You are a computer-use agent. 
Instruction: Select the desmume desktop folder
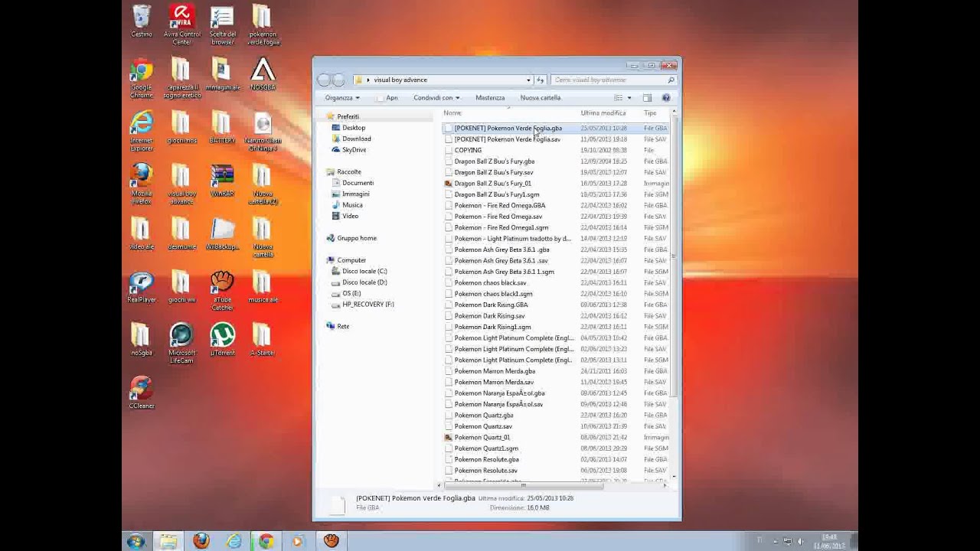tap(181, 234)
